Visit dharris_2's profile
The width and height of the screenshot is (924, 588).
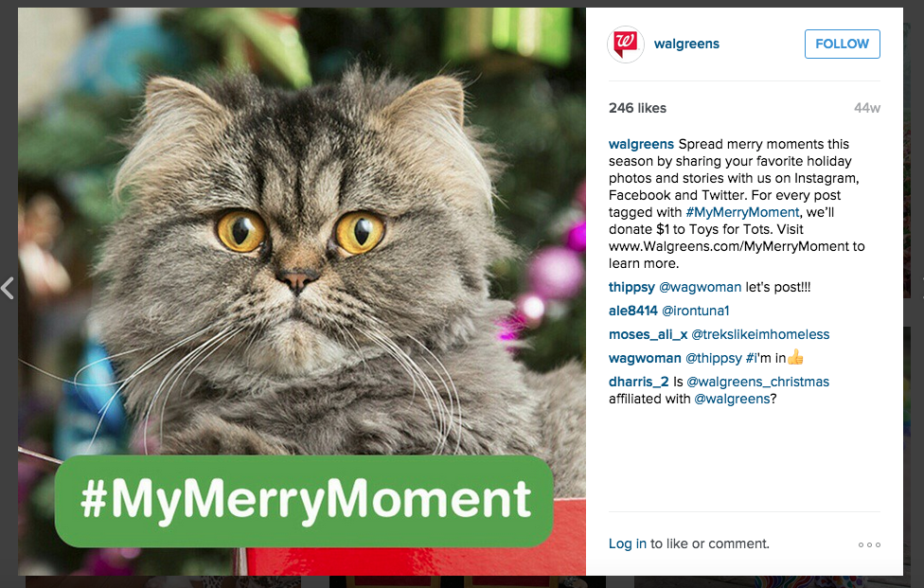click(x=639, y=382)
